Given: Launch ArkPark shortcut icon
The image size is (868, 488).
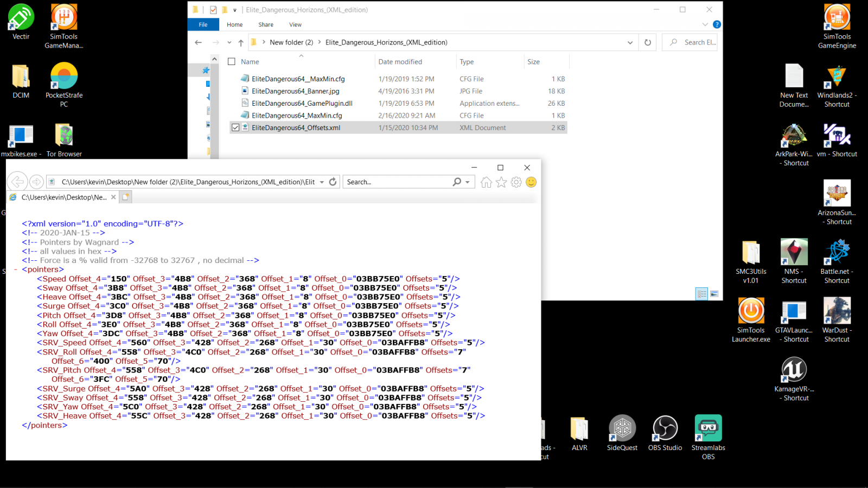Looking at the screenshot, I should [x=794, y=144].
